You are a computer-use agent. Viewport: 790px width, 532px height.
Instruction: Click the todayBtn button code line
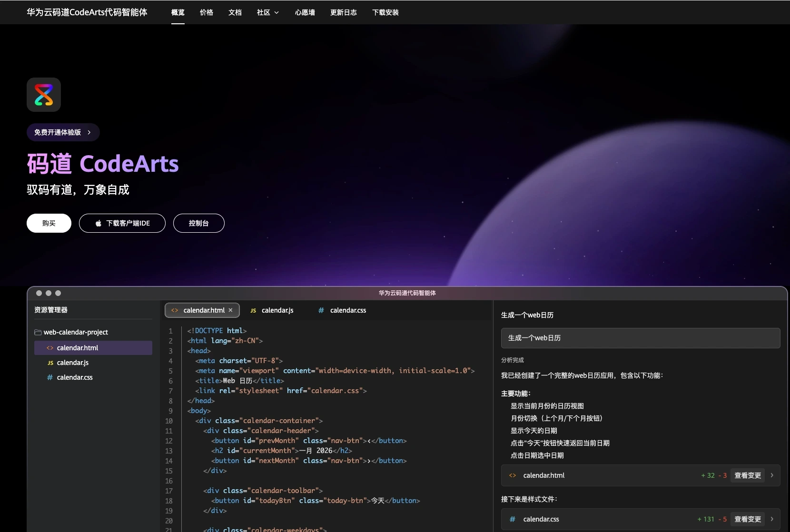coord(316,501)
